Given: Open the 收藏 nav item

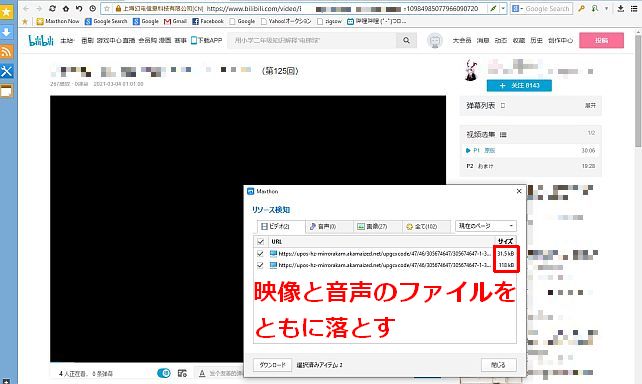Looking at the screenshot, I should tap(519, 41).
